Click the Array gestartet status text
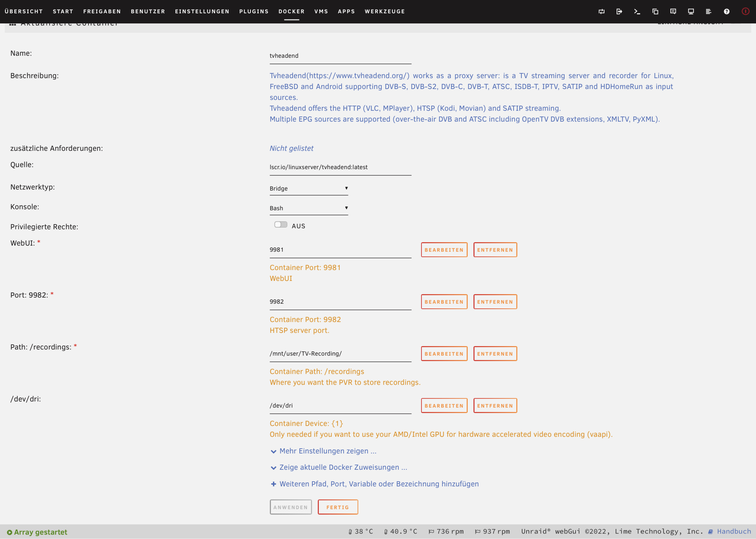 tap(40, 533)
